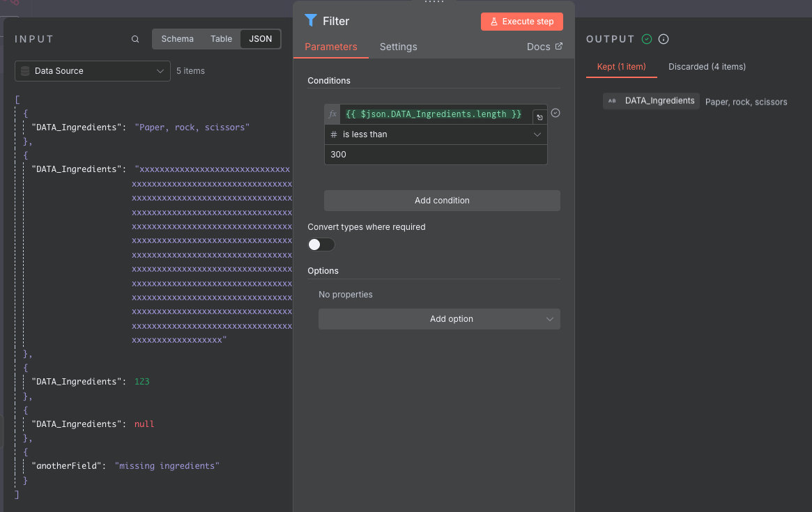Click the info icon next to OUTPUT
812x512 pixels.
pyautogui.click(x=664, y=39)
